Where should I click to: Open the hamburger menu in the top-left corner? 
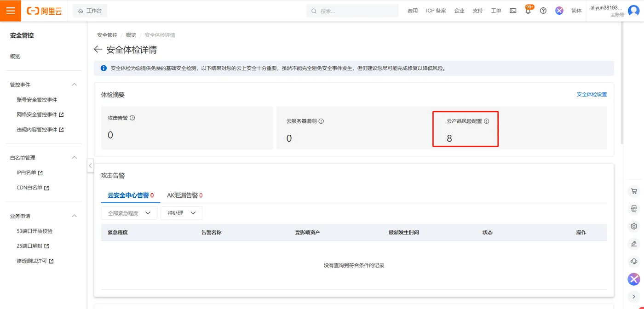click(11, 11)
